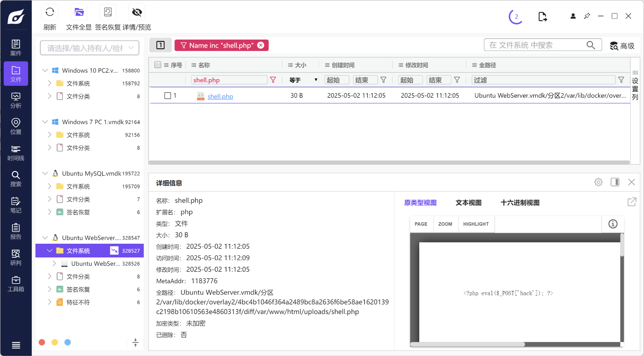Open the 研判 judgment sidebar section

click(16, 257)
